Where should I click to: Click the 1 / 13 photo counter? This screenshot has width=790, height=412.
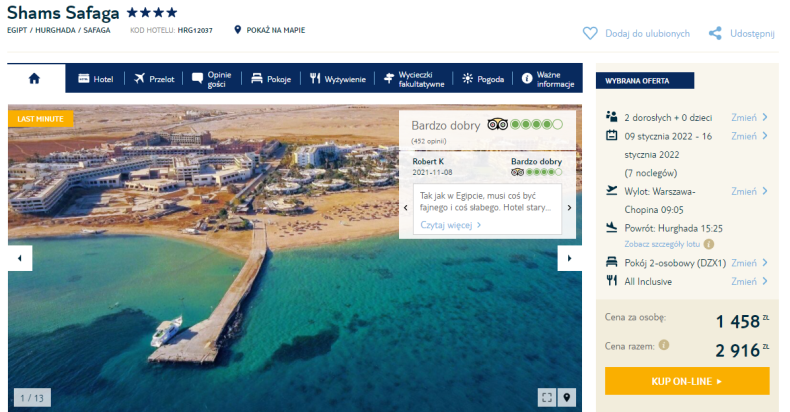[32, 398]
